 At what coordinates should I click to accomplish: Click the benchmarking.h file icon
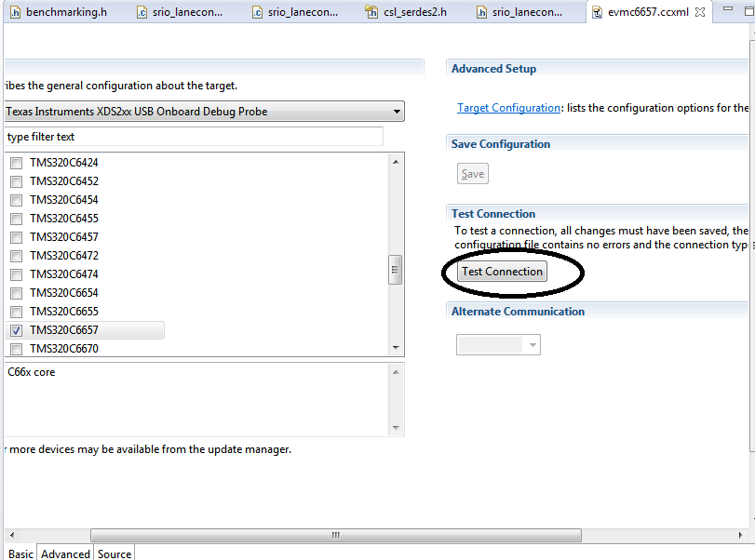[x=16, y=12]
